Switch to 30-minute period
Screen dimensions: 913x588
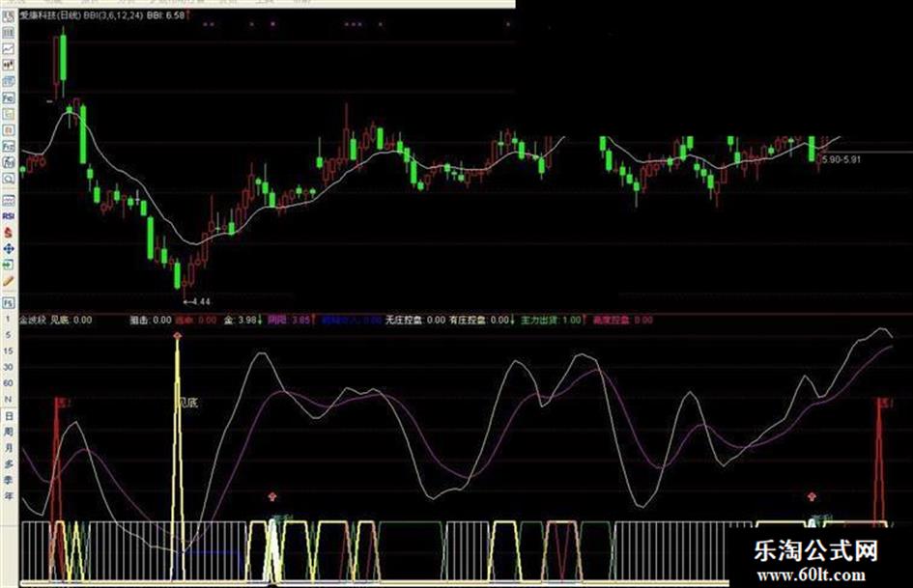click(x=8, y=367)
